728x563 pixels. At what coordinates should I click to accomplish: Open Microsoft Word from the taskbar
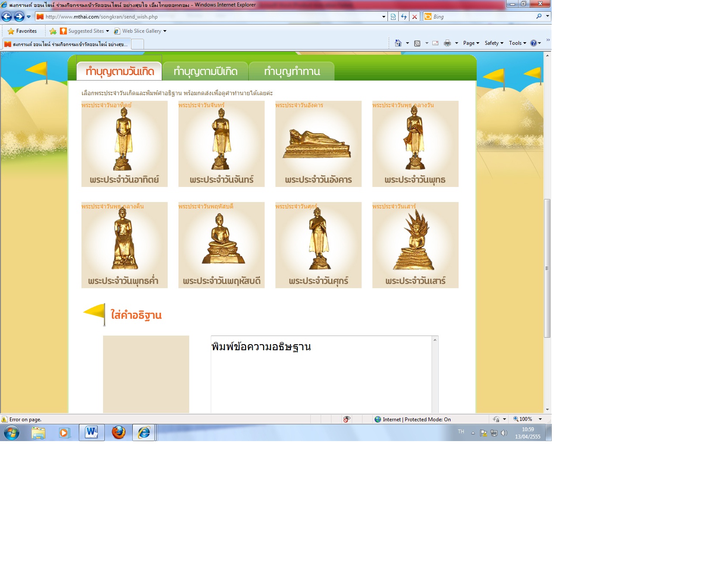click(x=91, y=432)
